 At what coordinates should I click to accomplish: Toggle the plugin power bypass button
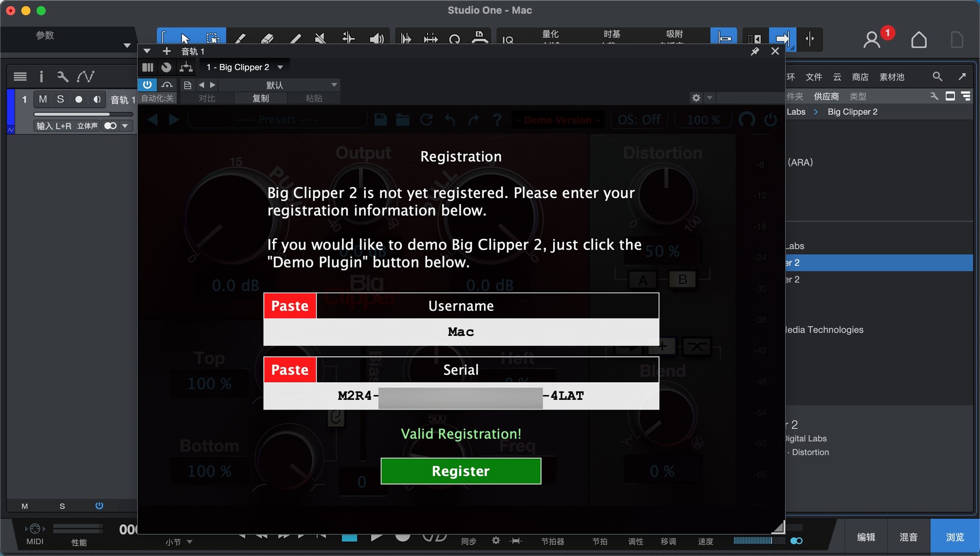tap(147, 85)
